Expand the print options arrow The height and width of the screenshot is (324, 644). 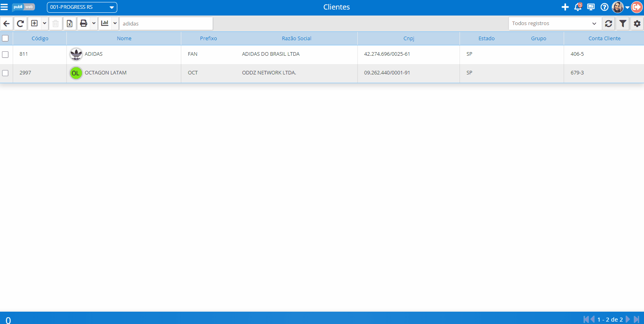click(94, 23)
